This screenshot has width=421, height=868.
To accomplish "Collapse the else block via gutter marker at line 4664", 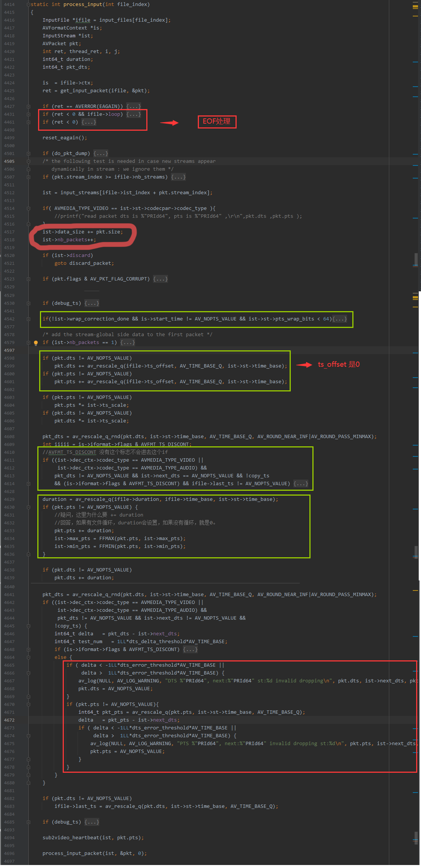I will (28, 657).
